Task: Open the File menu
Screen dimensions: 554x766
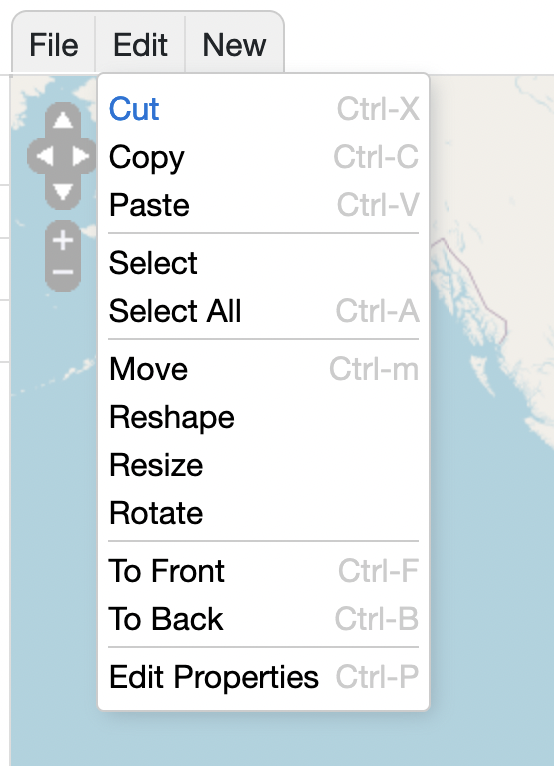Action: tap(54, 45)
